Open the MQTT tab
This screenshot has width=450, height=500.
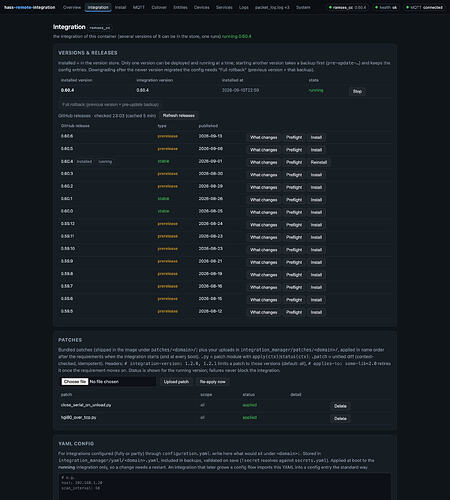click(x=139, y=7)
